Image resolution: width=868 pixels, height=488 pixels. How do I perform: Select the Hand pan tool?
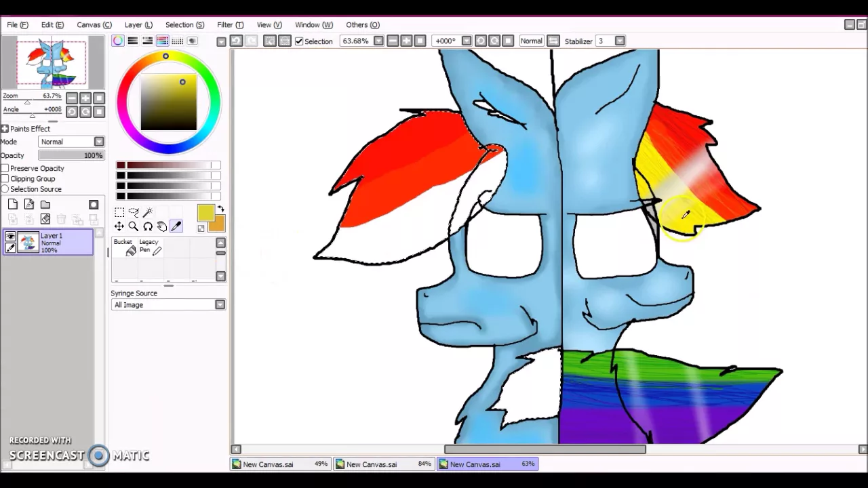162,226
